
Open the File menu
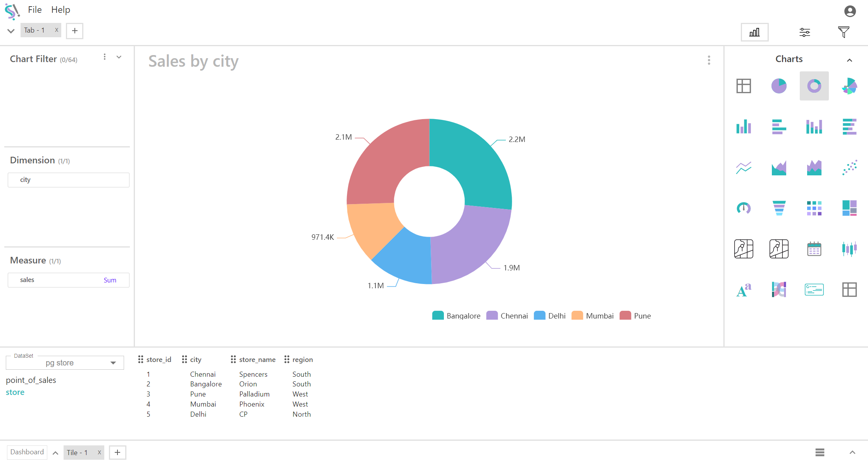click(x=35, y=10)
